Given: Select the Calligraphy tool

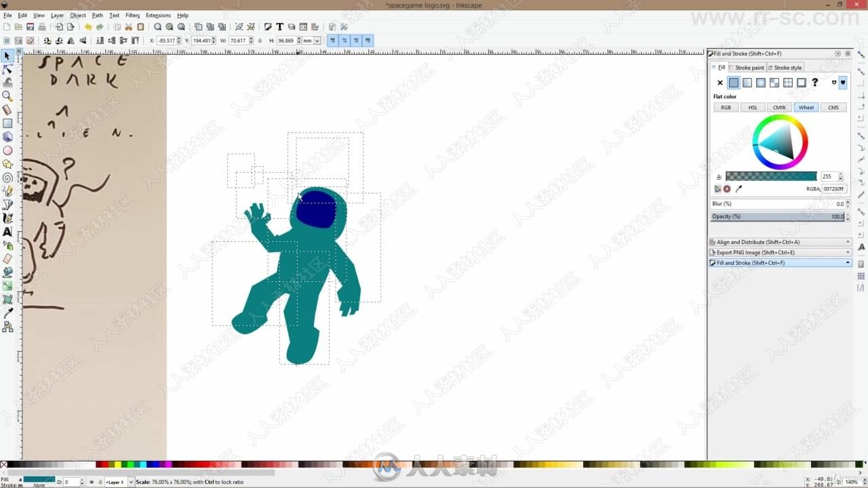Looking at the screenshot, I should click(x=7, y=218).
